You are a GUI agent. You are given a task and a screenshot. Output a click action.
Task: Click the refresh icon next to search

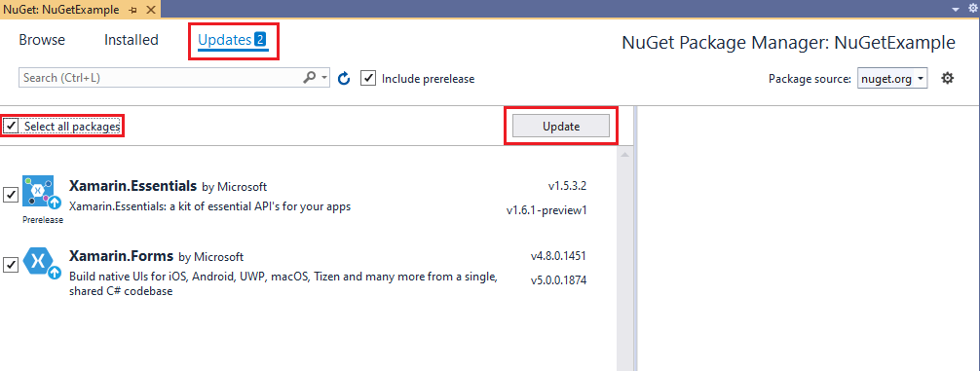344,79
